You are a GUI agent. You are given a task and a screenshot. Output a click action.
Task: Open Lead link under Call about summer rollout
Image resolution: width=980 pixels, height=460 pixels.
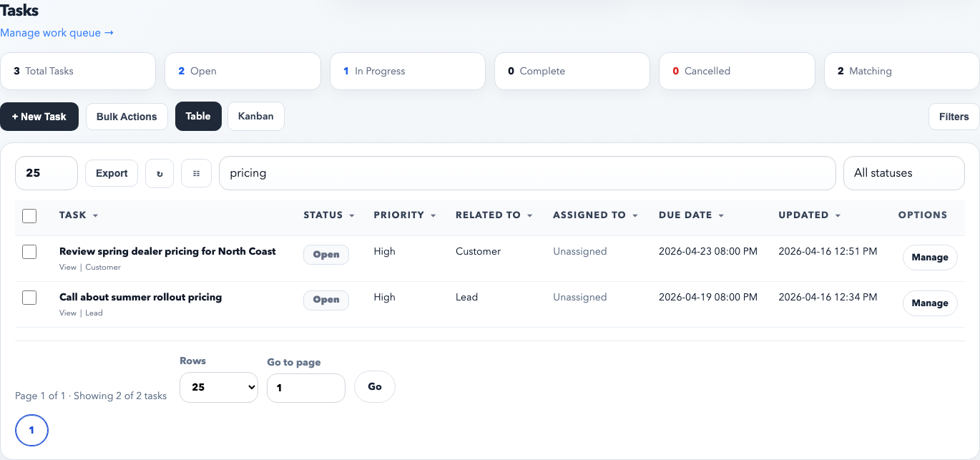pos(94,313)
